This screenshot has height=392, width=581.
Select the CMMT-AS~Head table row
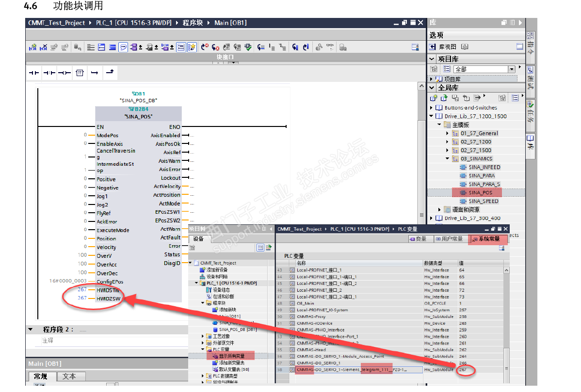tap(390, 350)
